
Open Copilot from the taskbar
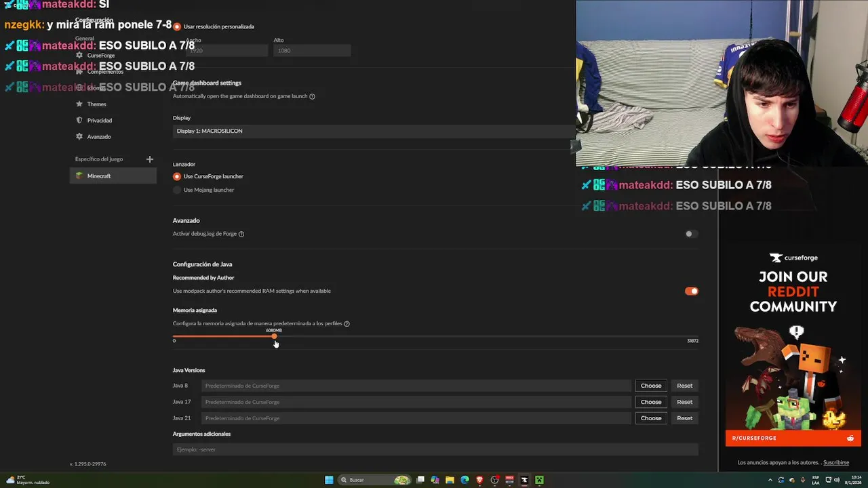coord(435,480)
